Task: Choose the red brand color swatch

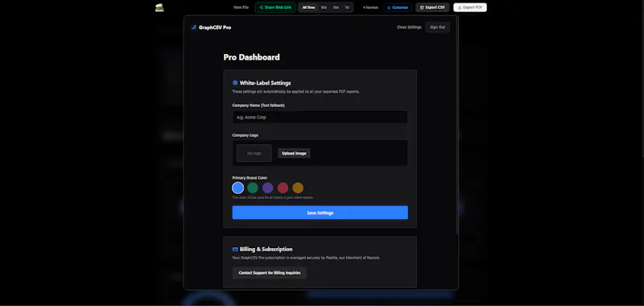Action: [x=283, y=188]
